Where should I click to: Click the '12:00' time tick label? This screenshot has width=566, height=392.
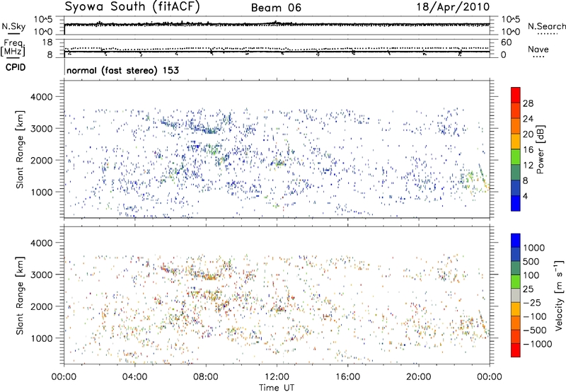coord(277,377)
